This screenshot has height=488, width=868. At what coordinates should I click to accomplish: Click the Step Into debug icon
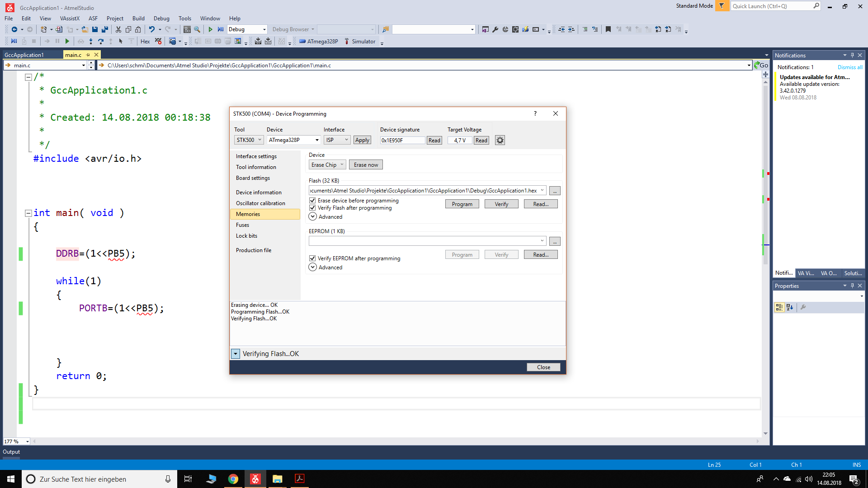tap(91, 42)
